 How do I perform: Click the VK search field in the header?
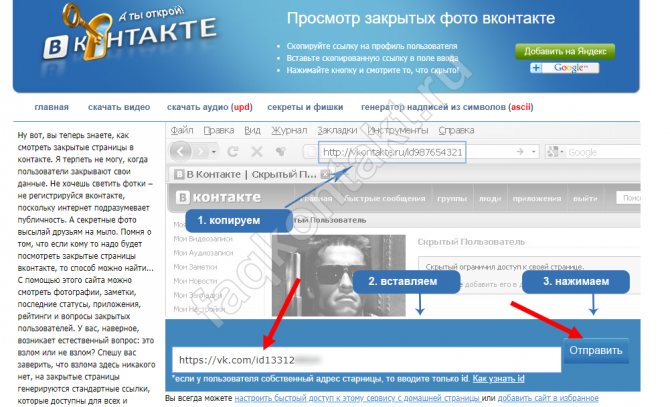click(x=628, y=198)
